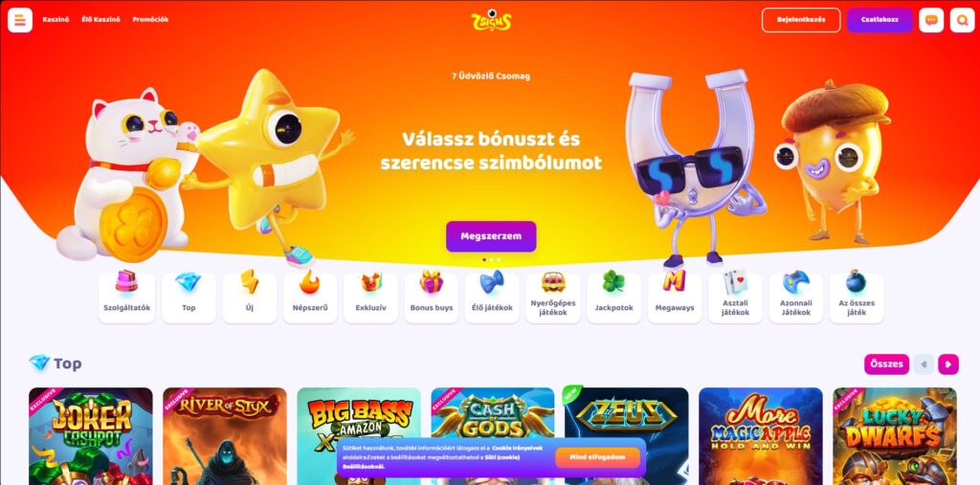This screenshot has width=980, height=485.
Task: Select the Jackpotok clover category
Action: pyautogui.click(x=613, y=297)
